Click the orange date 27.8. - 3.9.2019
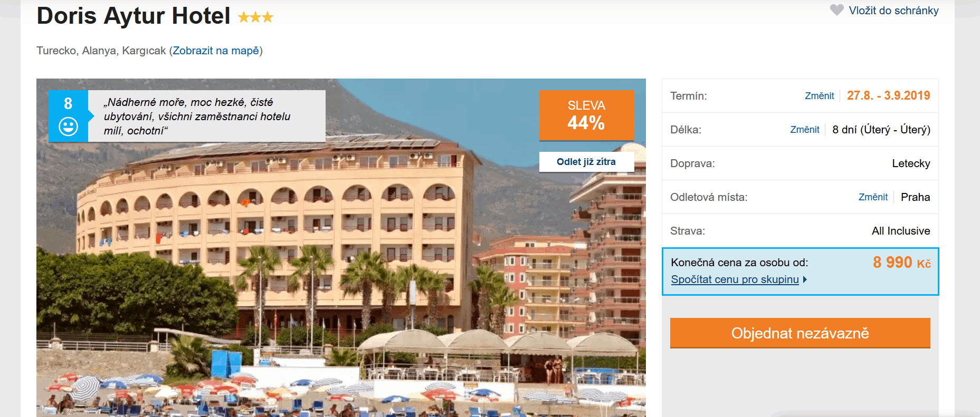Image resolution: width=980 pixels, height=417 pixels. (889, 95)
